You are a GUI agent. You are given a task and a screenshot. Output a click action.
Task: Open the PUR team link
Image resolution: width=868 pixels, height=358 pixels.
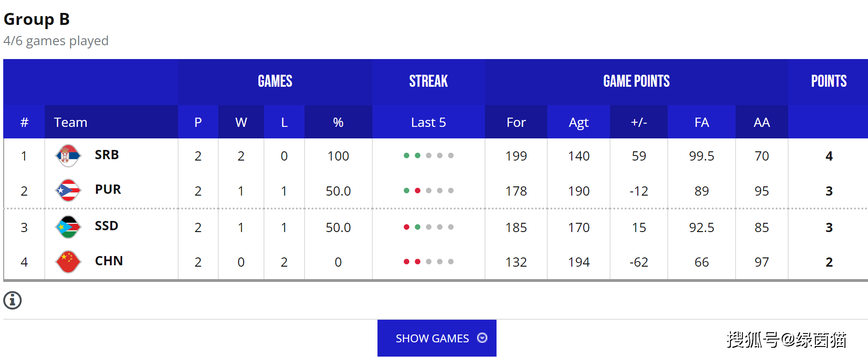[x=108, y=190]
